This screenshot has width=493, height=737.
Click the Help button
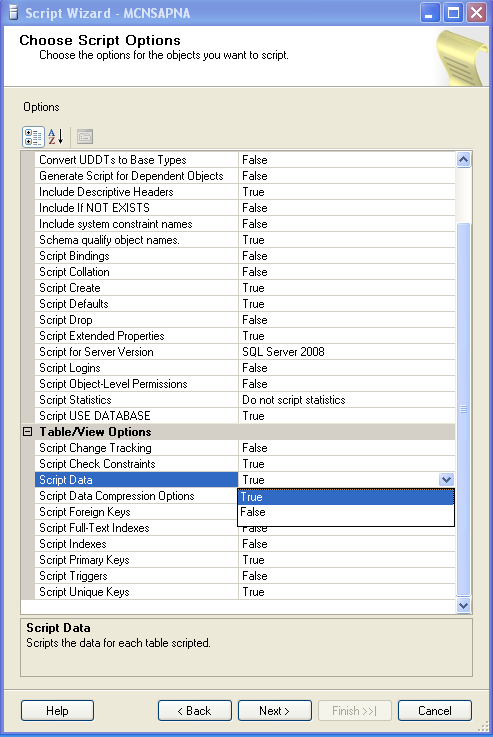(57, 711)
